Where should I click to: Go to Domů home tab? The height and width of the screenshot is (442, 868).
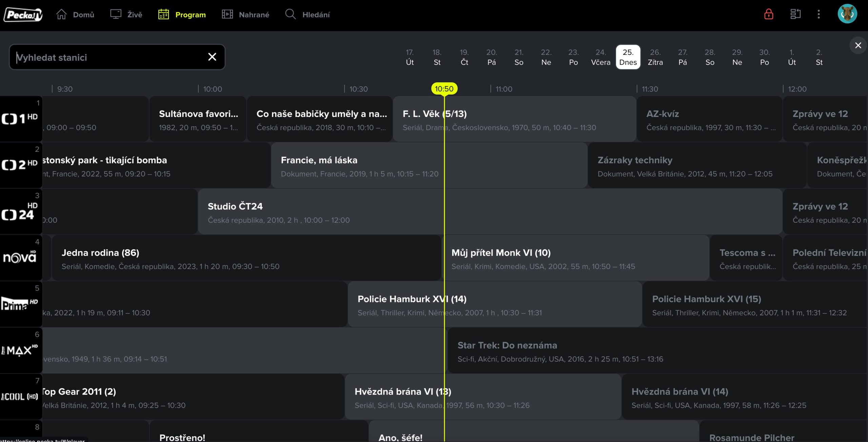[x=75, y=15]
